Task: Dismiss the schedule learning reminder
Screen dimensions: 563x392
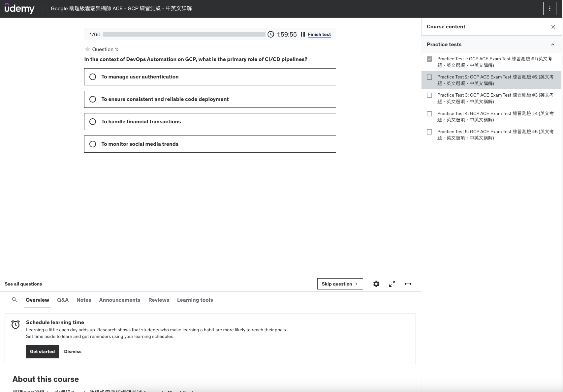Action: point(73,352)
